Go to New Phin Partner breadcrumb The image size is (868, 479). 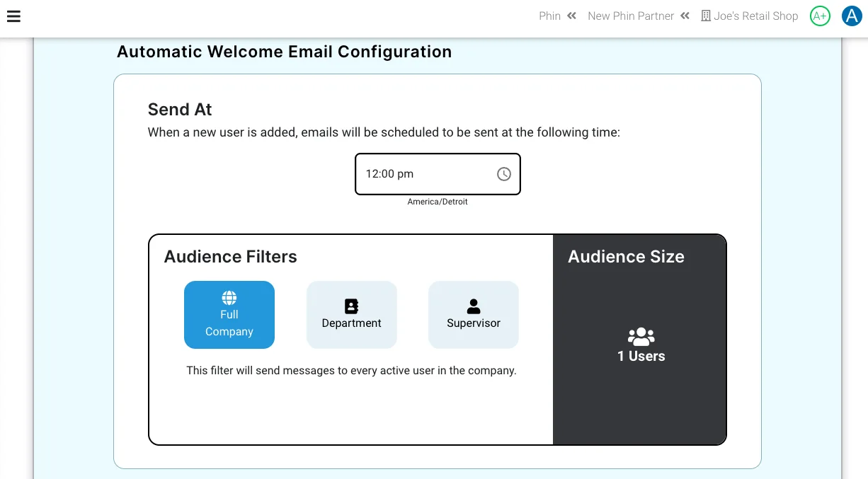pyautogui.click(x=631, y=16)
